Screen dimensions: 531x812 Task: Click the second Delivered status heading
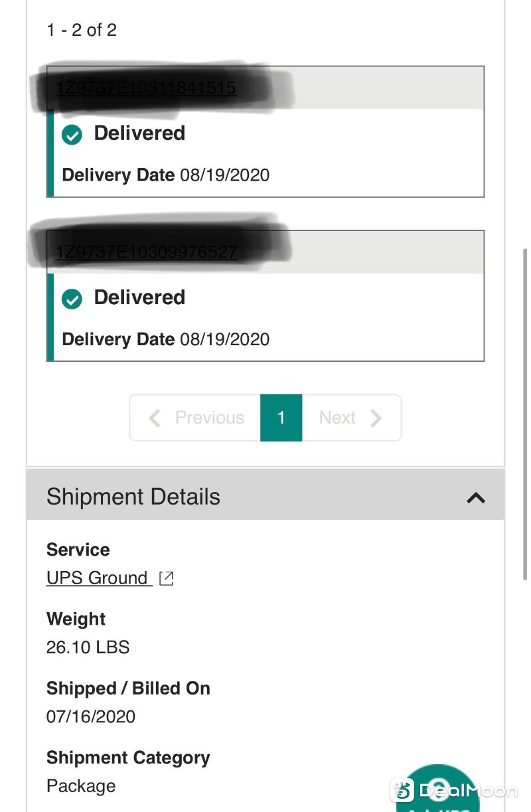[139, 297]
